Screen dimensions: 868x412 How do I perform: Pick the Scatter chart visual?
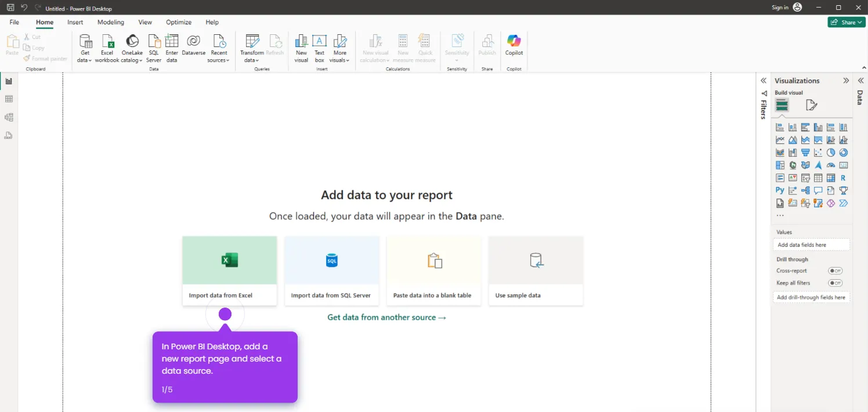point(818,153)
